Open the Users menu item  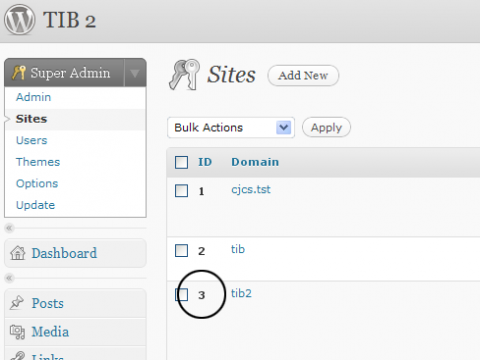point(32,140)
